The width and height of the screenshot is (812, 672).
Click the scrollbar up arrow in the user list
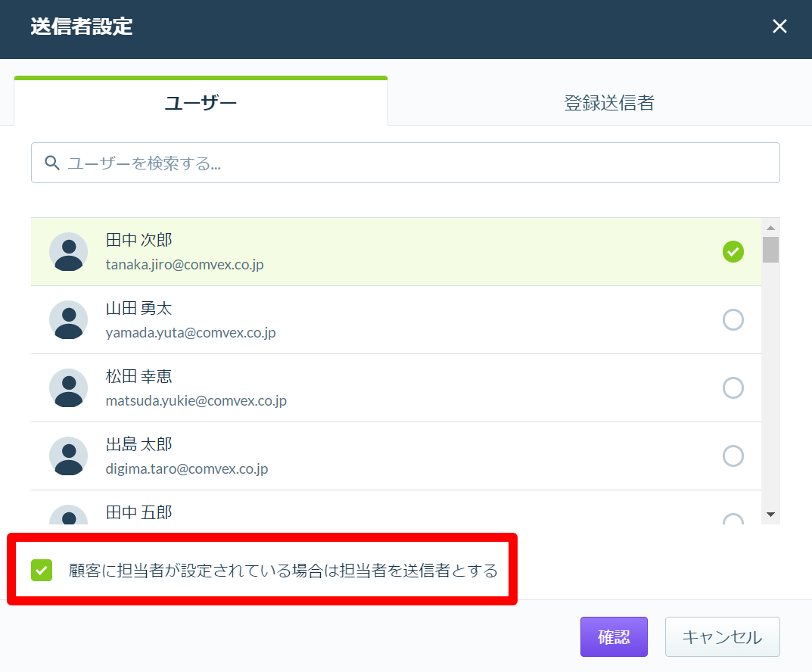(770, 228)
